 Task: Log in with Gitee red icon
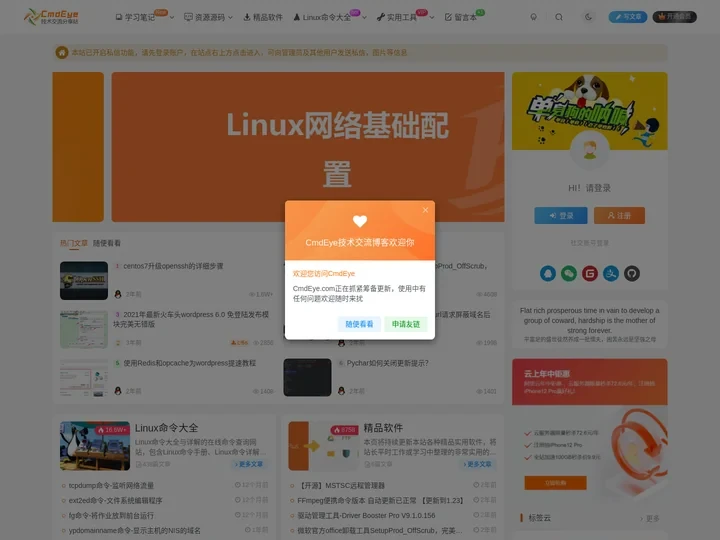click(590, 274)
